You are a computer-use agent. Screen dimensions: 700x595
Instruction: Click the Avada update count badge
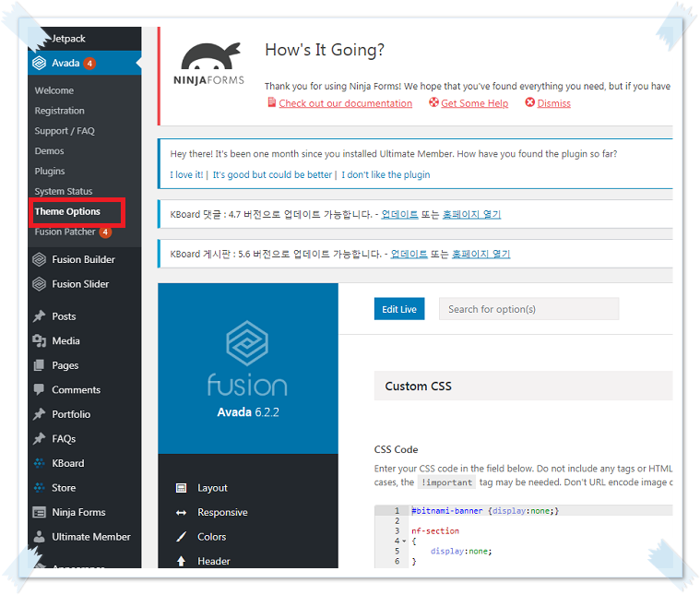(89, 64)
